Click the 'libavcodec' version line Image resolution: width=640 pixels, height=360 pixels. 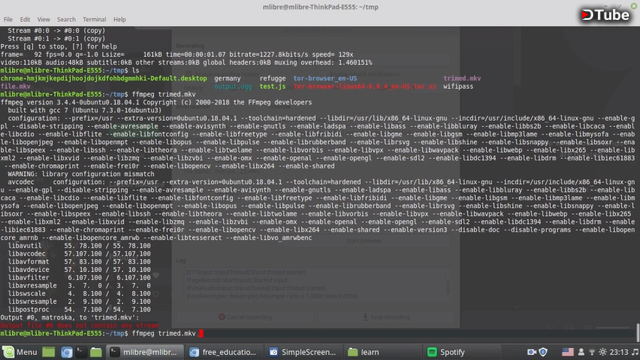[x=79, y=254]
